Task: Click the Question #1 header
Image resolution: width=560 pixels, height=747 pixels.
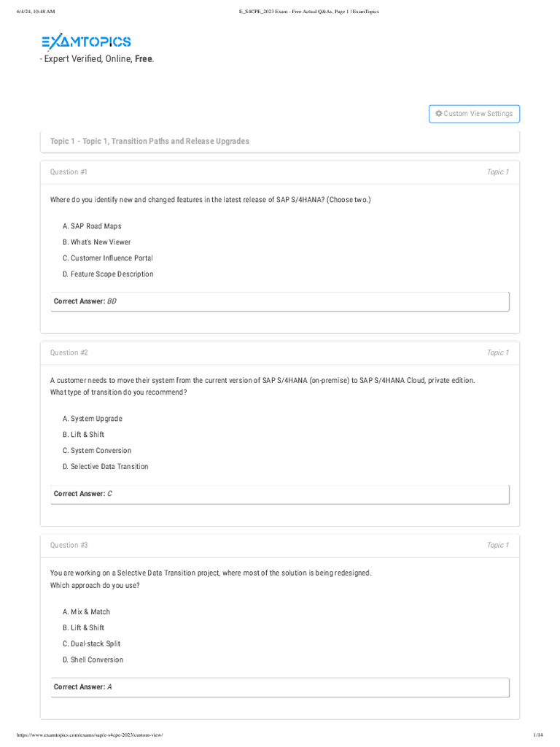Action: pyautogui.click(x=69, y=172)
